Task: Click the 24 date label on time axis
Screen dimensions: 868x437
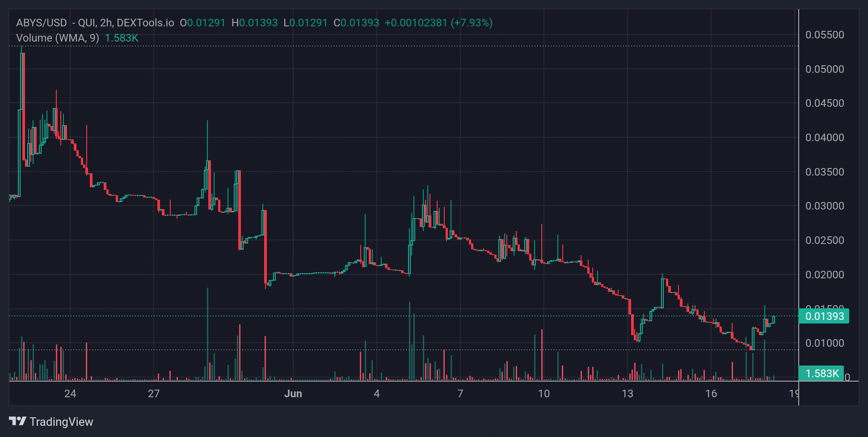Action: [x=70, y=394]
